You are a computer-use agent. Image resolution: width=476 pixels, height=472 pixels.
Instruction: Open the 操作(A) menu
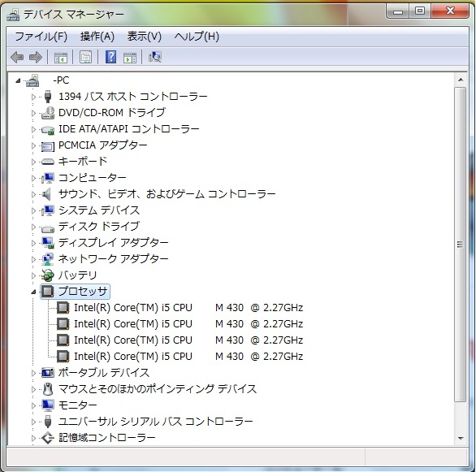97,37
